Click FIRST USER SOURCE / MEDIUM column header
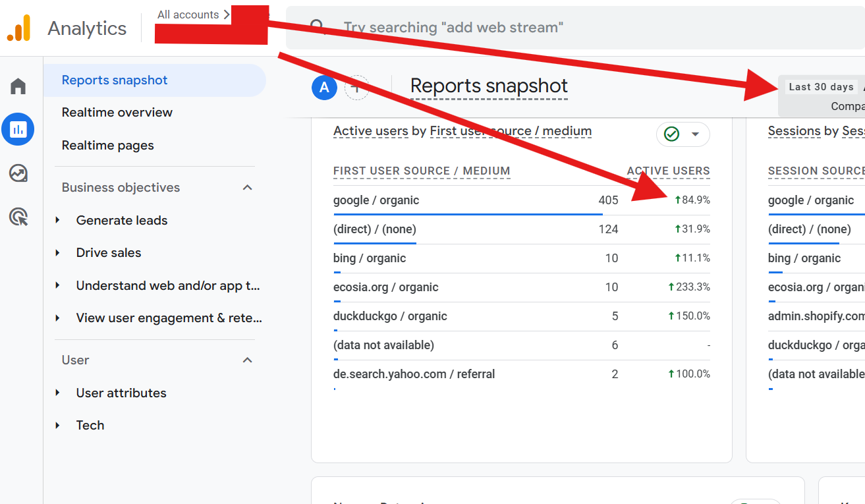This screenshot has width=865, height=504. [x=422, y=171]
